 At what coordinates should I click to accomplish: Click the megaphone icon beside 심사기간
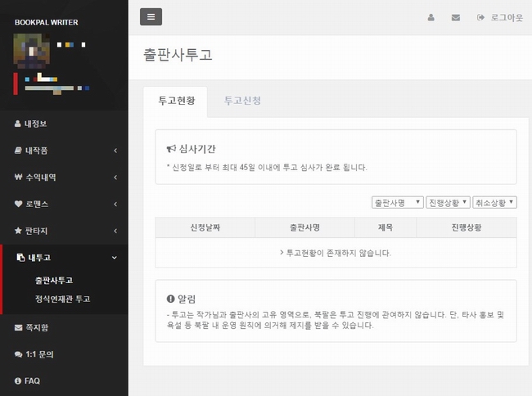171,149
